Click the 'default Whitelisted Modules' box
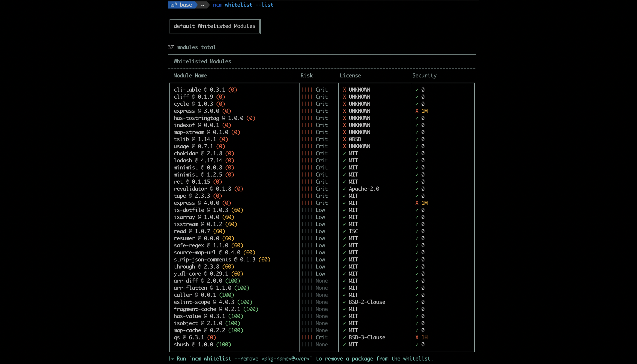Viewport: 637px width, 364px height. click(x=214, y=26)
